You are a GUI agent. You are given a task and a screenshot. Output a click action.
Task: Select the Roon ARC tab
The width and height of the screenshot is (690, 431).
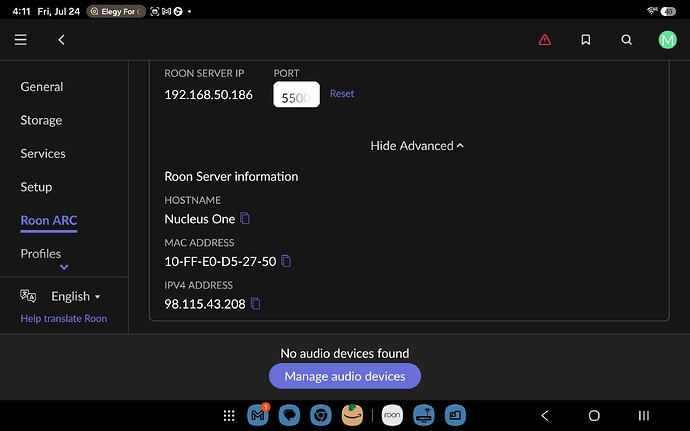click(x=49, y=221)
